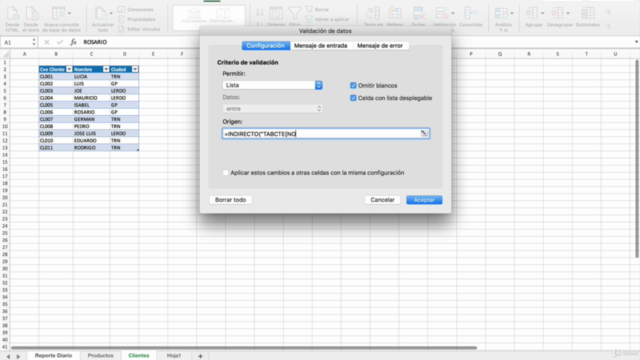This screenshot has height=360, width=640.
Task: Click the Validación de datos ribbon icon
Action: (x=442, y=14)
